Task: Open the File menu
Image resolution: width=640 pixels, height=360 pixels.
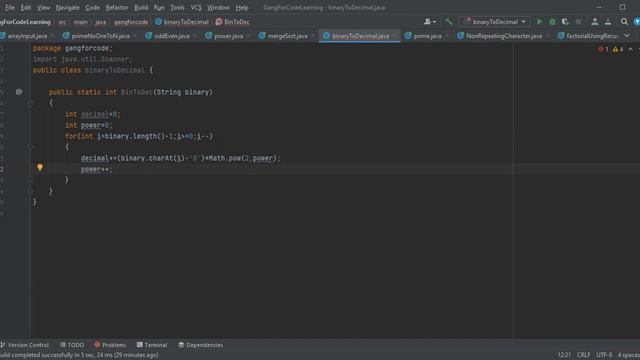Action: coord(9,7)
